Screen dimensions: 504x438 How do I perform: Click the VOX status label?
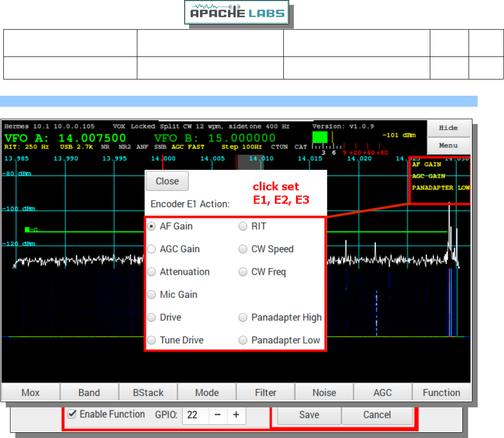pos(119,126)
